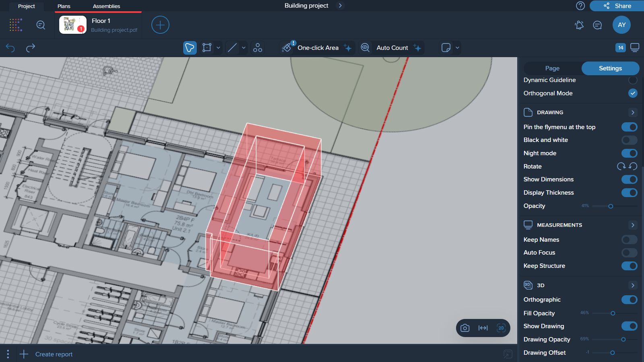The height and width of the screenshot is (362, 644).
Task: Open the apps grid menu icon
Action: tap(16, 25)
